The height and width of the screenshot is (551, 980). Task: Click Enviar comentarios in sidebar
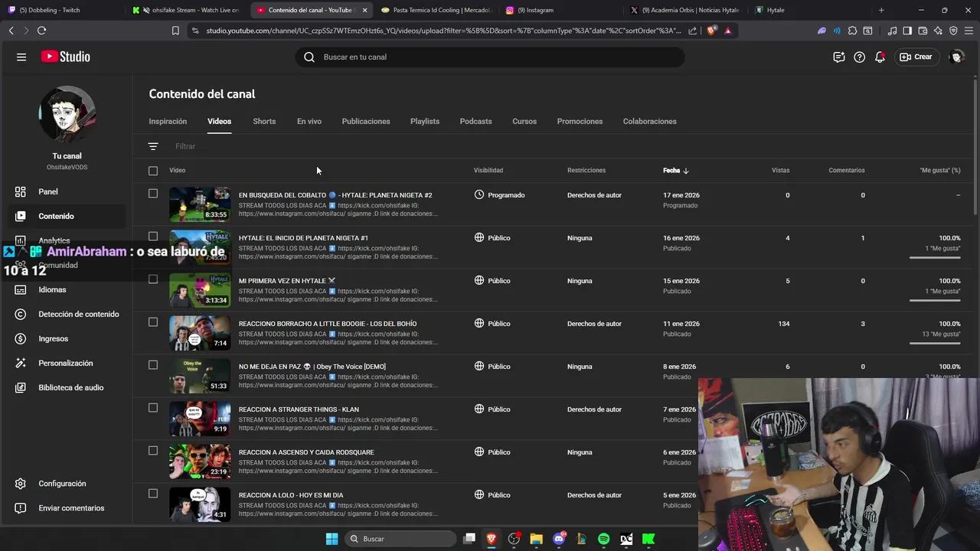click(67, 508)
